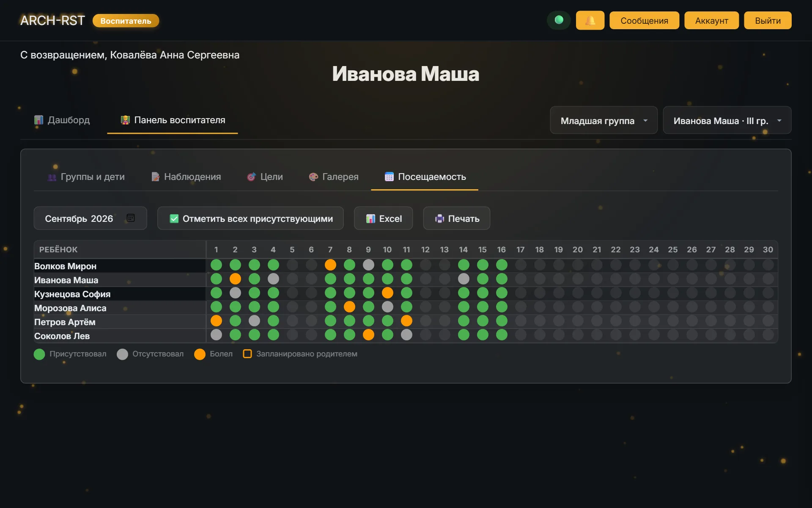The height and width of the screenshot is (508, 812).
Task: Click the ARCH-RST logo
Action: (52, 20)
